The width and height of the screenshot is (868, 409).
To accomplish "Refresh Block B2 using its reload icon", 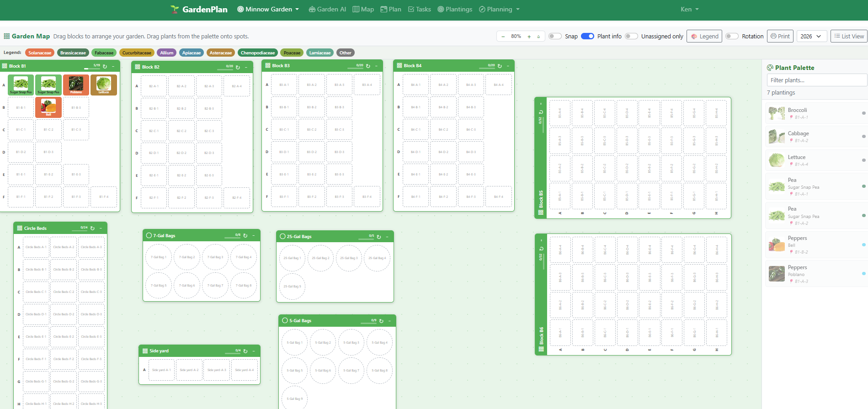I will [x=238, y=67].
